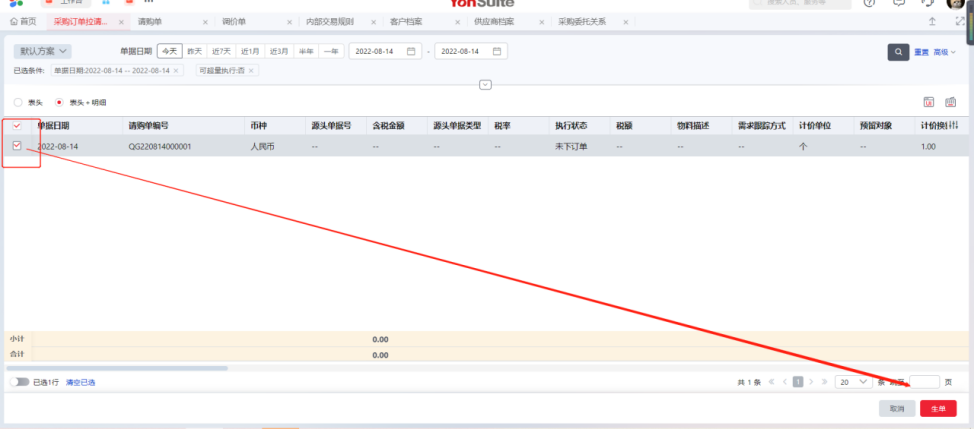Click the red 生单 button
The image size is (975, 430).
coord(937,409)
